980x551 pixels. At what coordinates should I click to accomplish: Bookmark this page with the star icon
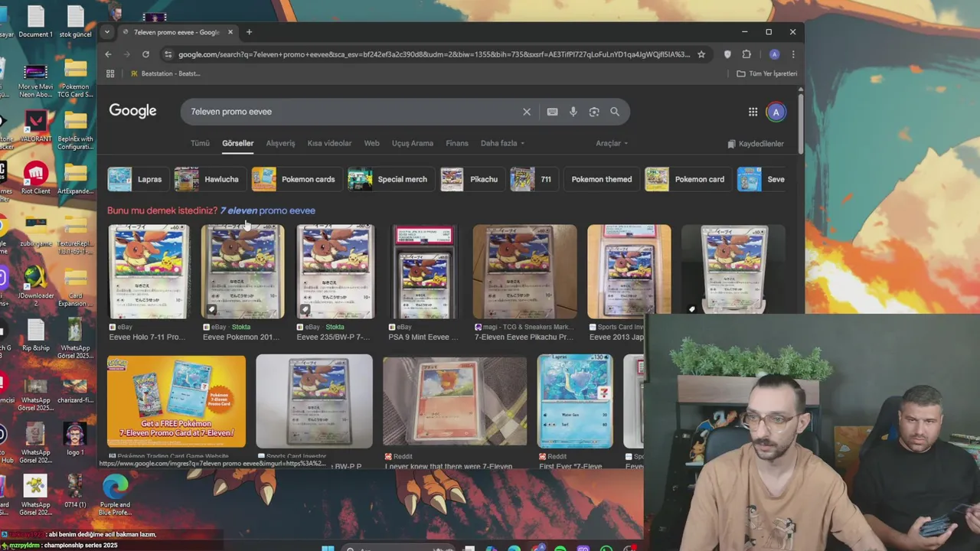point(701,54)
